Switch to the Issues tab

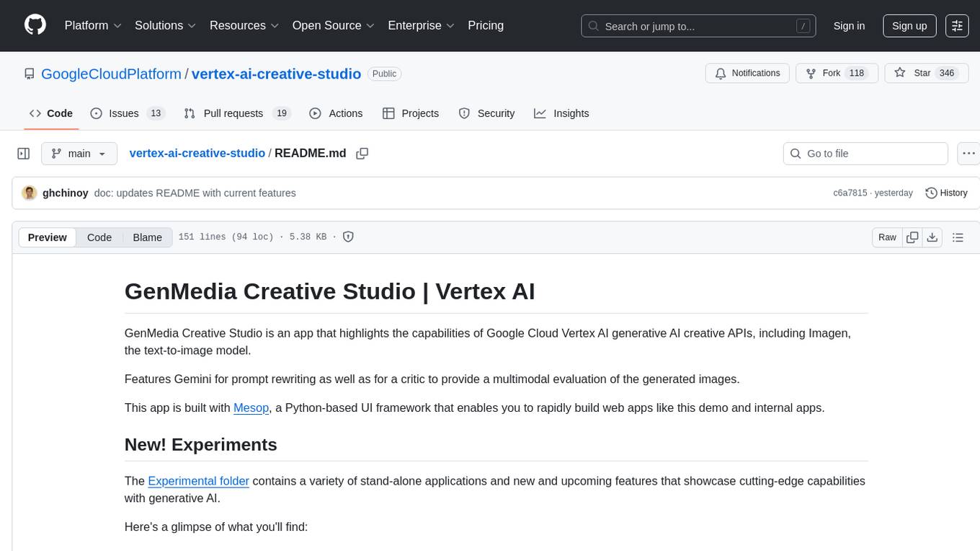pyautogui.click(x=128, y=113)
